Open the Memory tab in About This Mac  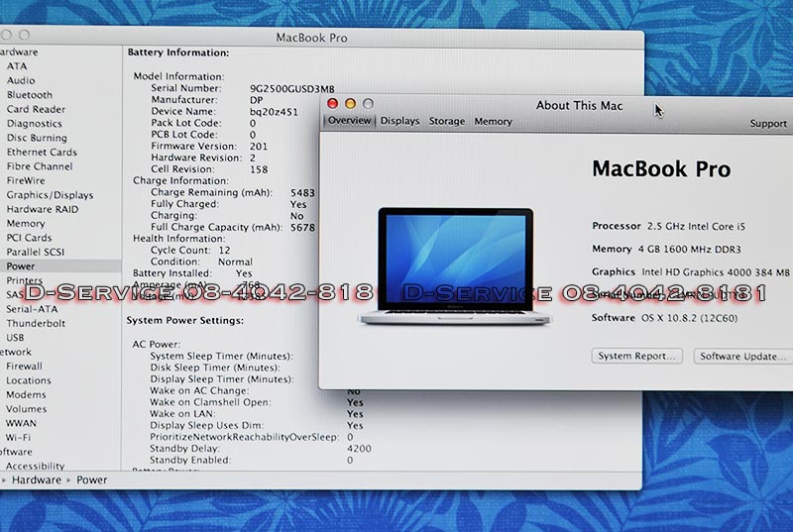coord(493,122)
